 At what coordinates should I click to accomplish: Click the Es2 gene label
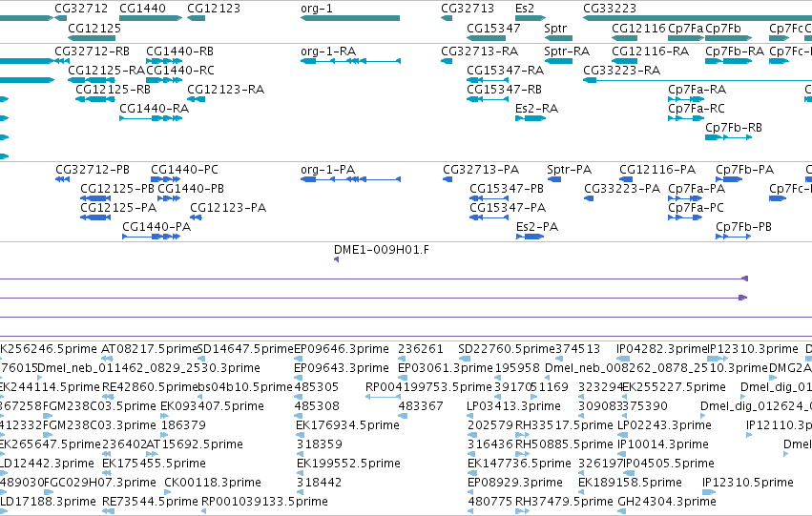(525, 9)
